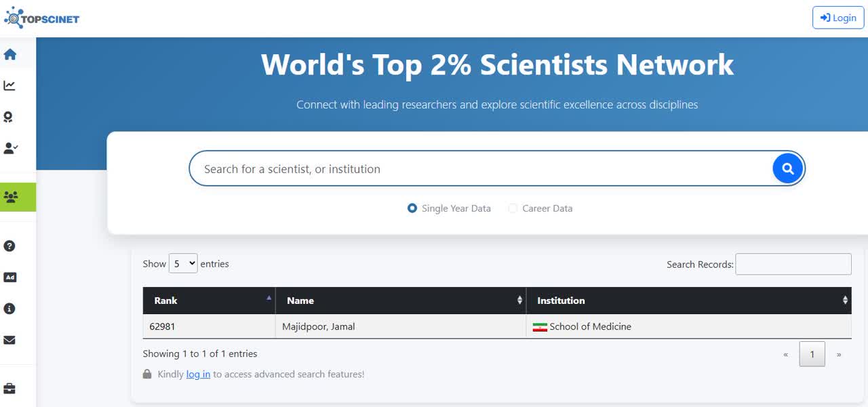Open the Show entries dropdown

182,264
